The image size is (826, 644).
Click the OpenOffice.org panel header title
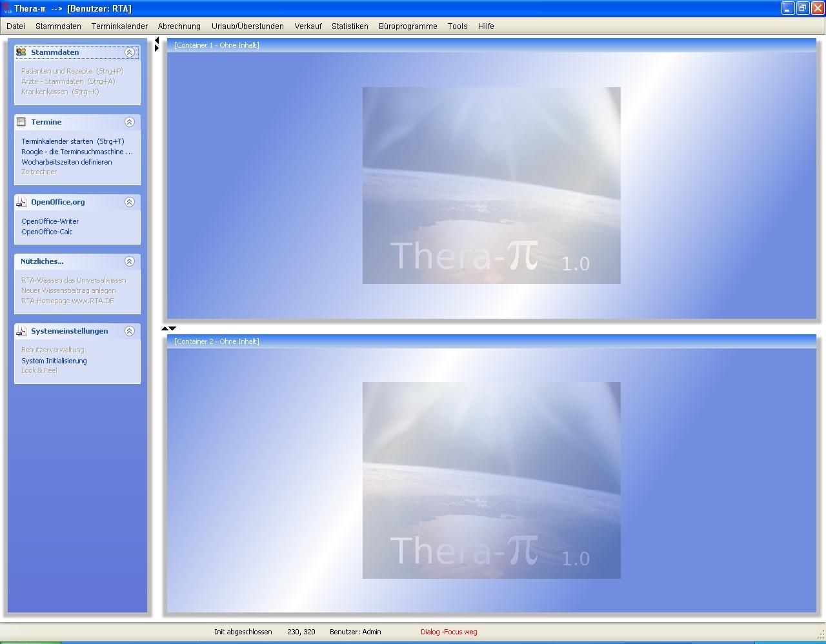[x=58, y=202]
